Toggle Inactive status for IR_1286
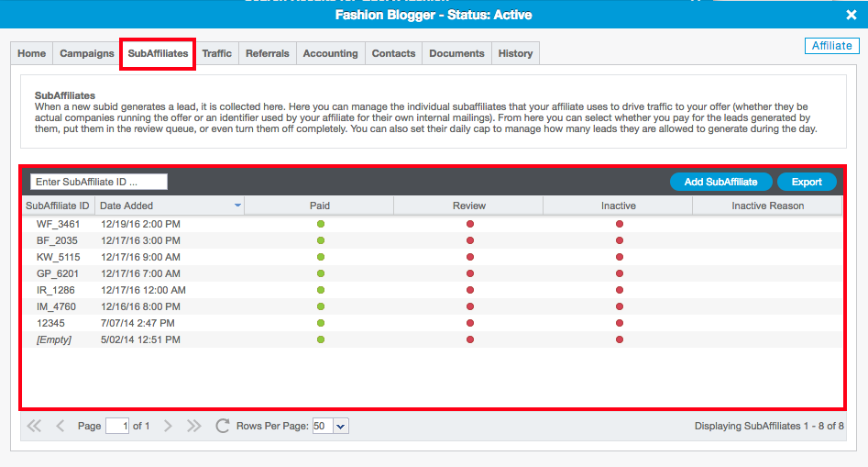Viewport: 868px width, 467px height. pyautogui.click(x=620, y=290)
